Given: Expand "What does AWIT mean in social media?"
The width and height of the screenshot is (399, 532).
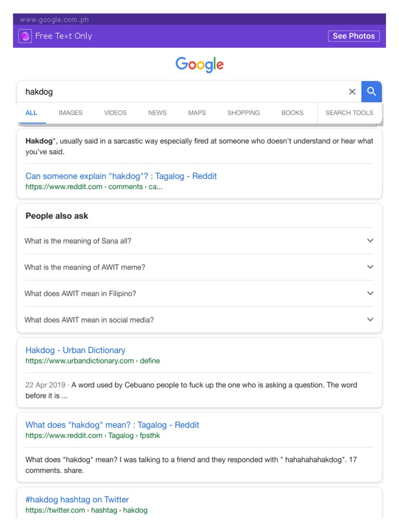Looking at the screenshot, I should tap(370, 320).
